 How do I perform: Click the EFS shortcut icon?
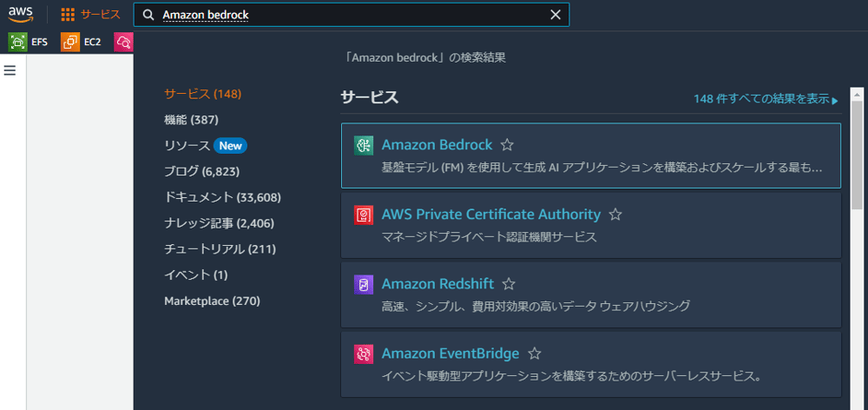click(17, 42)
